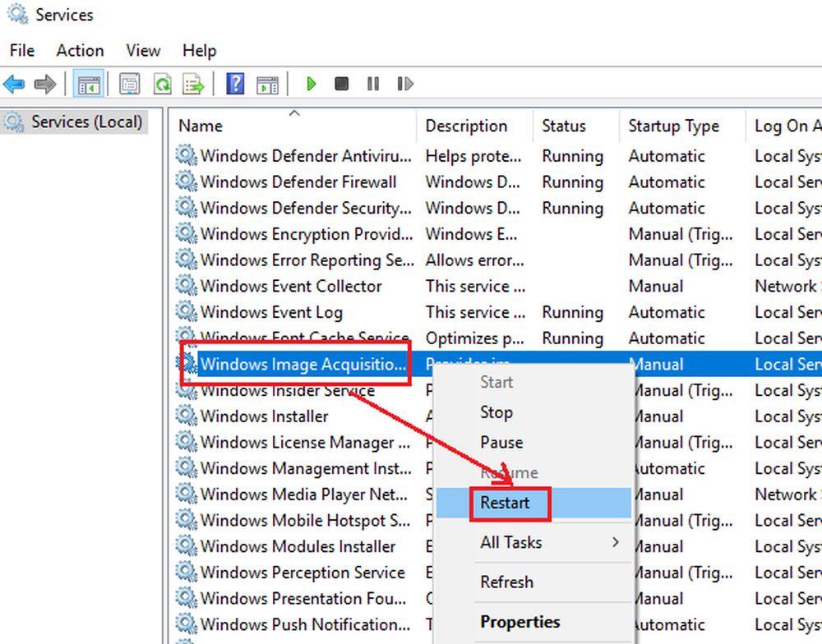Click gear icon of Windows Defender Firewall

click(x=186, y=182)
